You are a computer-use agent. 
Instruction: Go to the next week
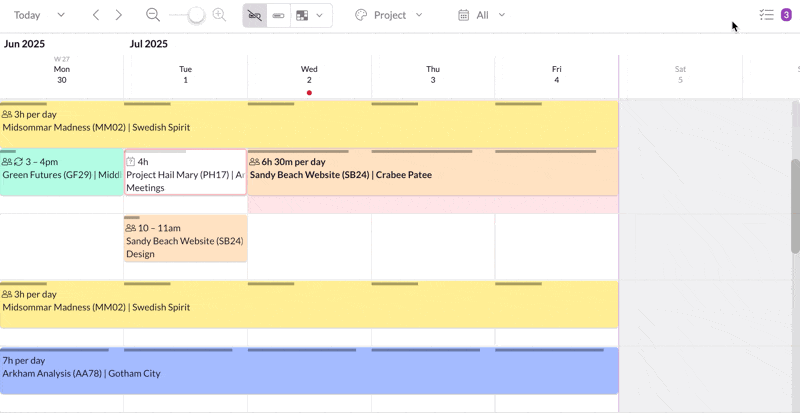click(x=118, y=15)
